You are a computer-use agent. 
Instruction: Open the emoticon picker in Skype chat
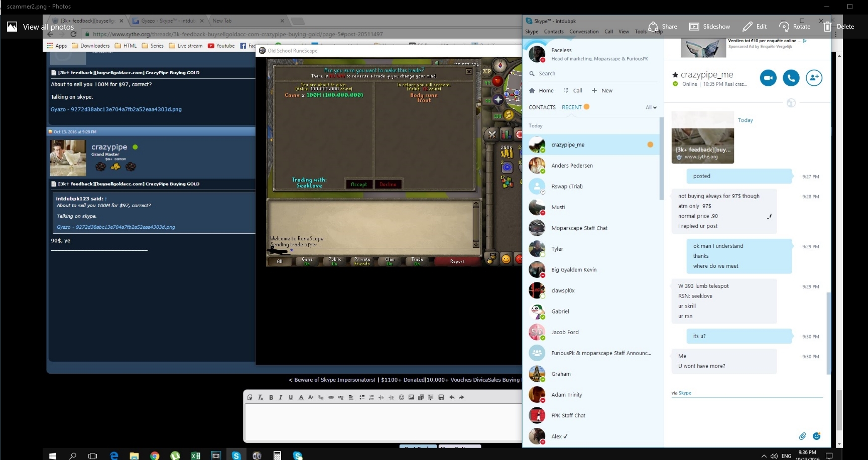coord(817,436)
